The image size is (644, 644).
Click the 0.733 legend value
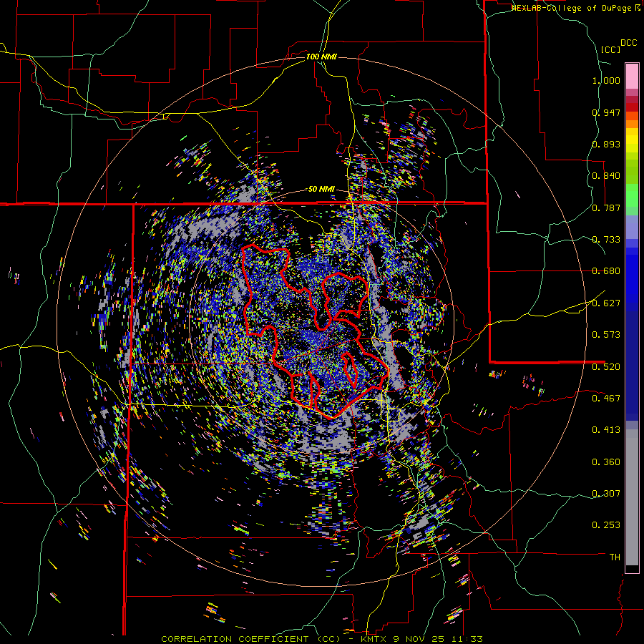[x=606, y=240]
